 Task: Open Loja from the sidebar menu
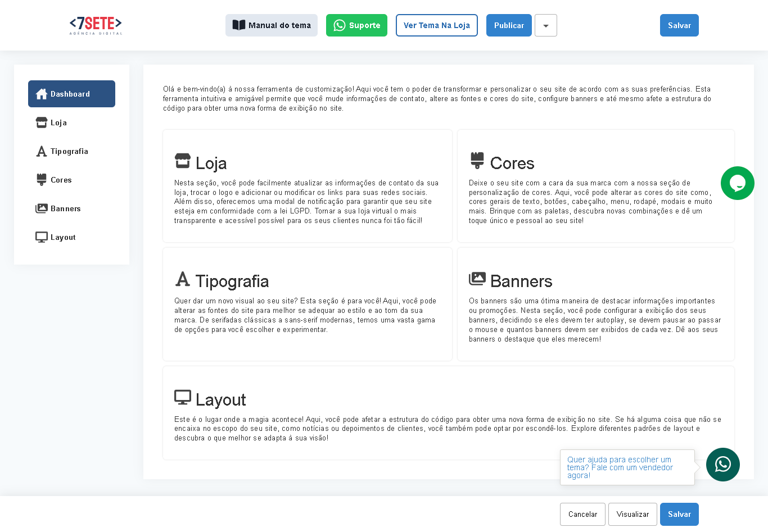point(58,122)
